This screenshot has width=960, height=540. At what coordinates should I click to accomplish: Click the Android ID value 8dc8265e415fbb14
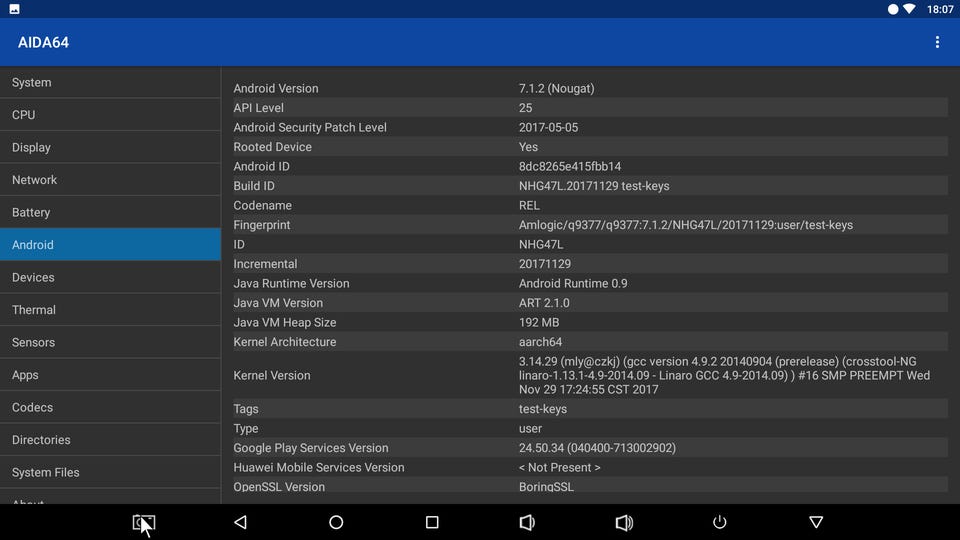point(569,167)
